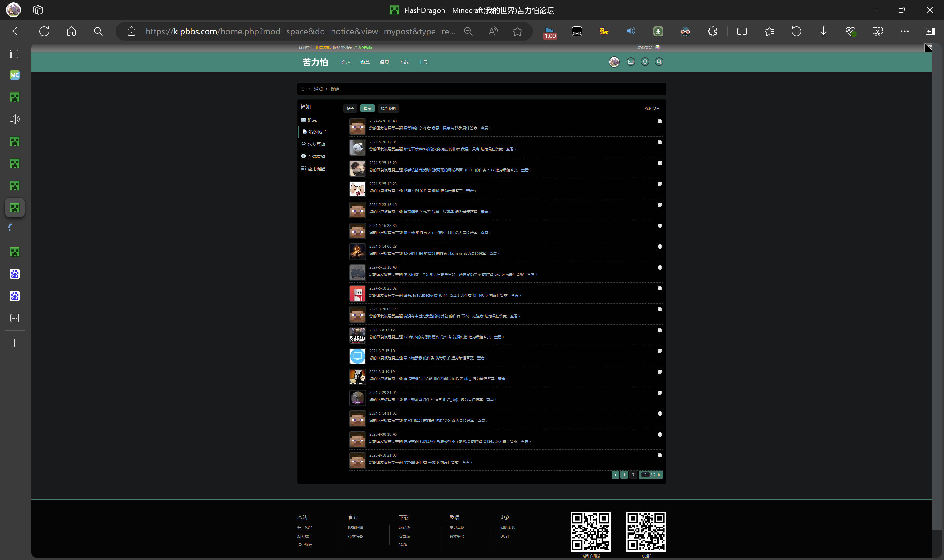Image resolution: width=944 pixels, height=560 pixels.
Task: Add the page to favorites with the star icon
Action: [517, 31]
